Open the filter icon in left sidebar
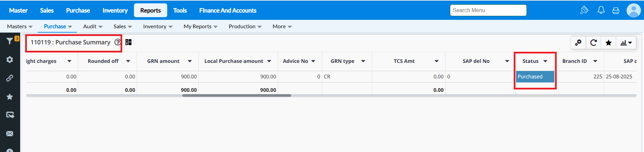This screenshot has width=644, height=152. 10,41
